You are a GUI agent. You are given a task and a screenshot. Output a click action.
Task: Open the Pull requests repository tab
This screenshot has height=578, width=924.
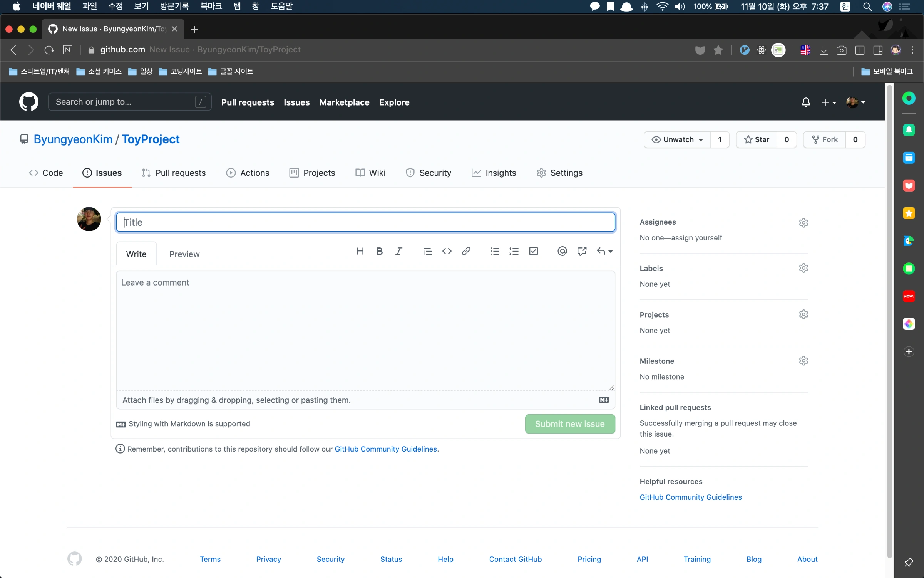pyautogui.click(x=174, y=173)
